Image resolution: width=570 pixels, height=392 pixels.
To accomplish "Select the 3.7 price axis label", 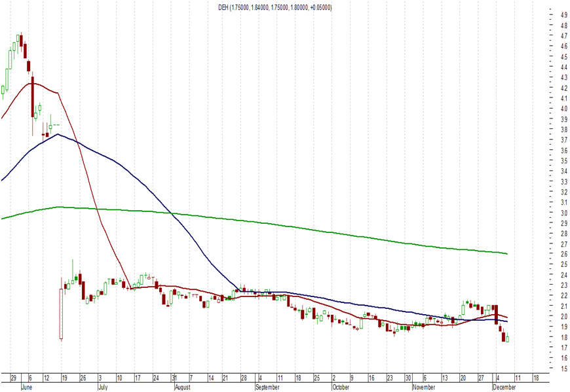I will 564,140.
